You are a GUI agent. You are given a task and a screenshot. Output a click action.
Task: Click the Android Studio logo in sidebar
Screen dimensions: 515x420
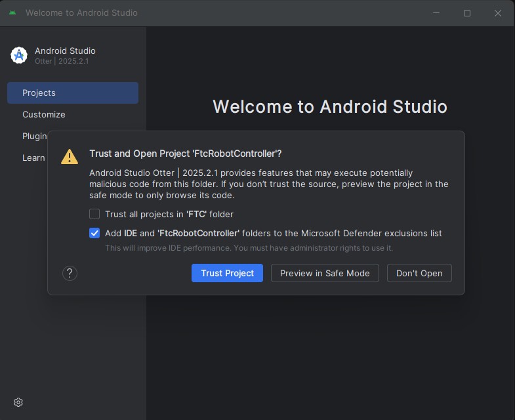click(19, 55)
